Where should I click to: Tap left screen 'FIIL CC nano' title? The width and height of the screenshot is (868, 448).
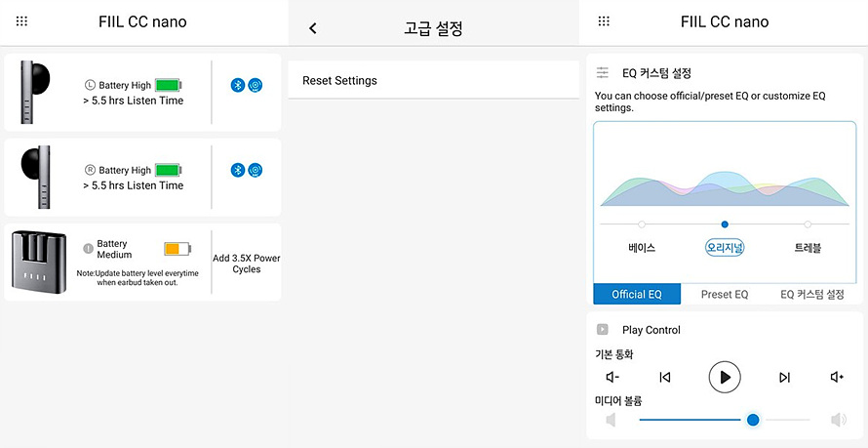[142, 22]
